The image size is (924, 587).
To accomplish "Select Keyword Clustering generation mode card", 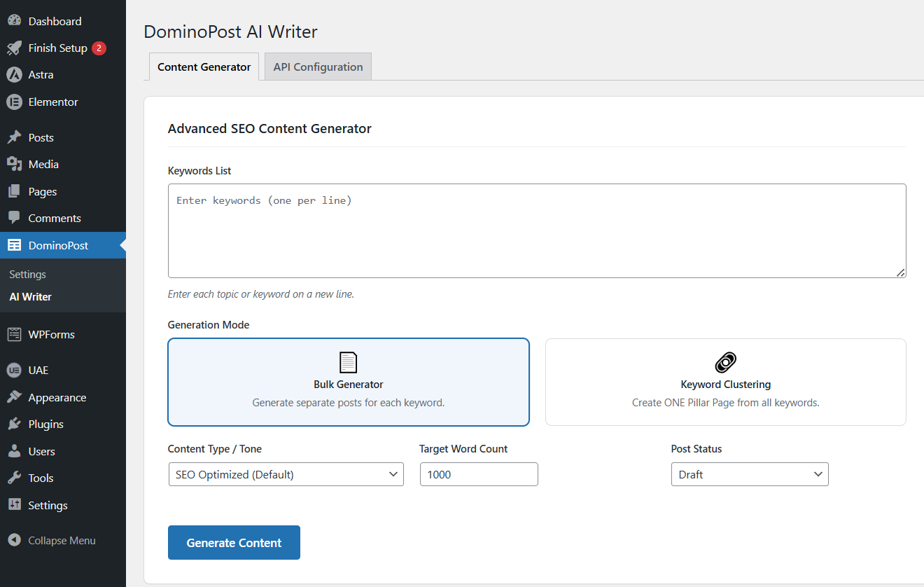I will point(725,382).
